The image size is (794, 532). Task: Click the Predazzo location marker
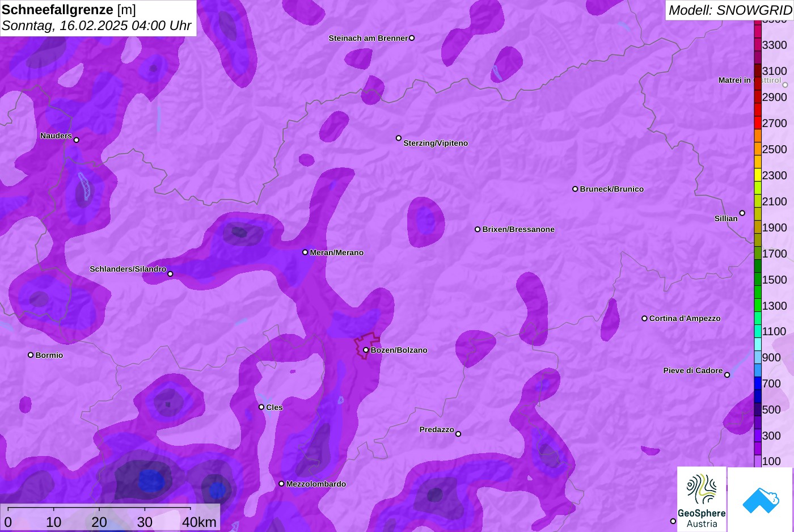pos(458,434)
